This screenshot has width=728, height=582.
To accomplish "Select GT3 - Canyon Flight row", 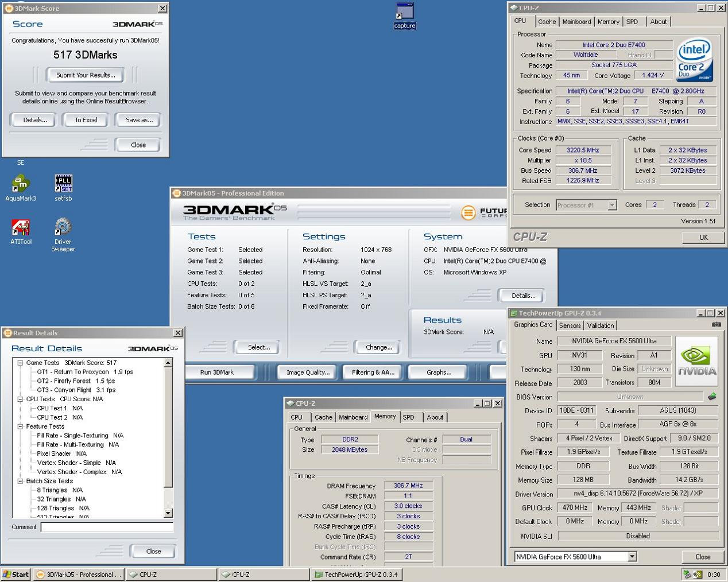I will tap(76, 390).
